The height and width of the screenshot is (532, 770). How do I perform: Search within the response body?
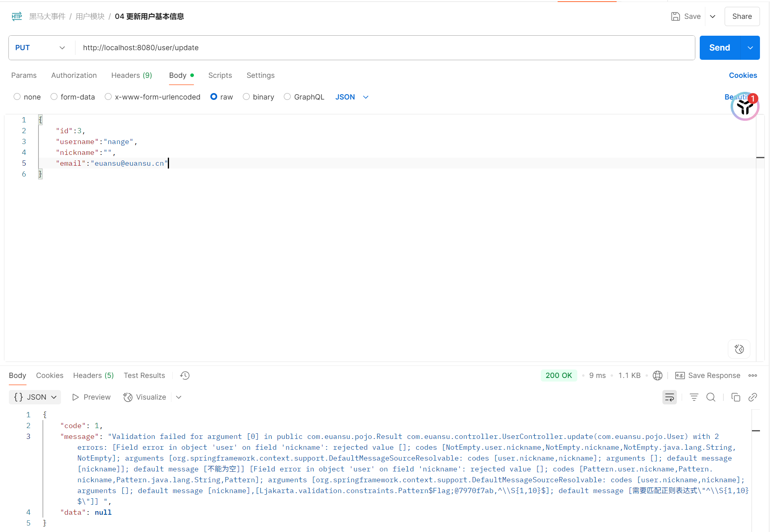711,397
